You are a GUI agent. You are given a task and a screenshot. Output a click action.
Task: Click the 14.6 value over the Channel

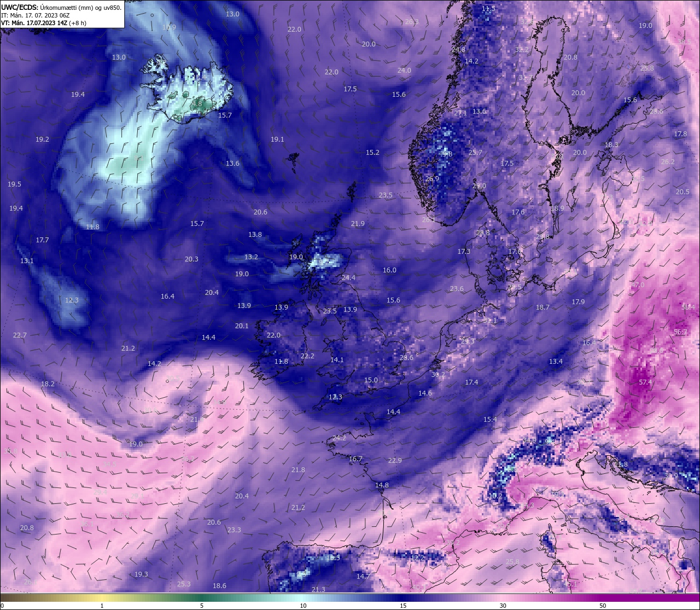tap(425, 393)
